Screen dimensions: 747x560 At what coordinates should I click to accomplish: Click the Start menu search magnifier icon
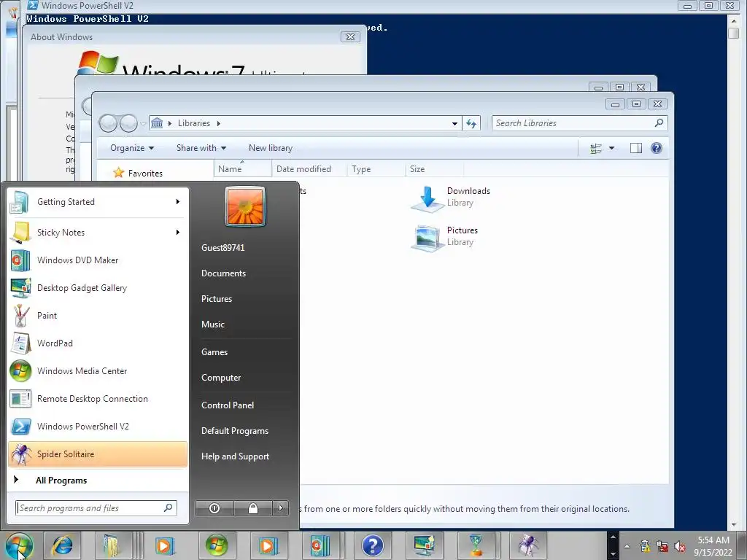pos(169,508)
